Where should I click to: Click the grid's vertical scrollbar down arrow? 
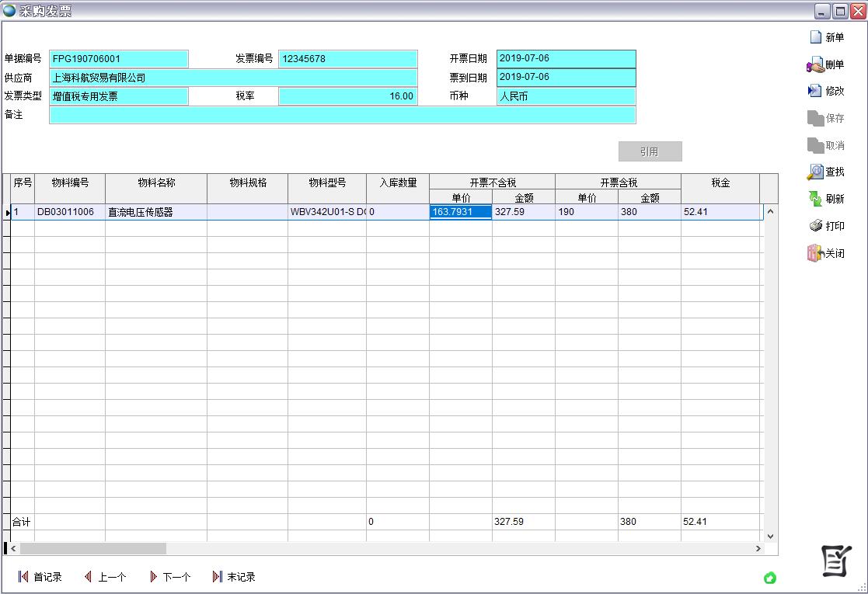point(770,536)
